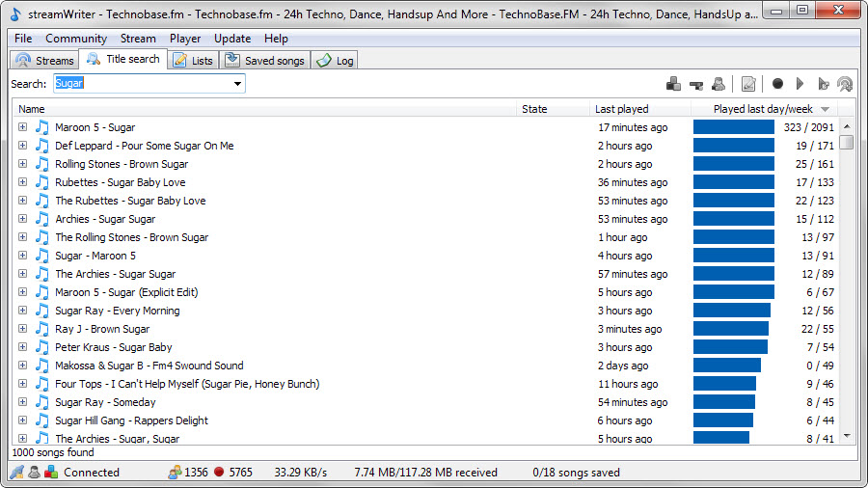This screenshot has height=488, width=868.
Task: Open the Update menu
Action: pyautogui.click(x=232, y=39)
